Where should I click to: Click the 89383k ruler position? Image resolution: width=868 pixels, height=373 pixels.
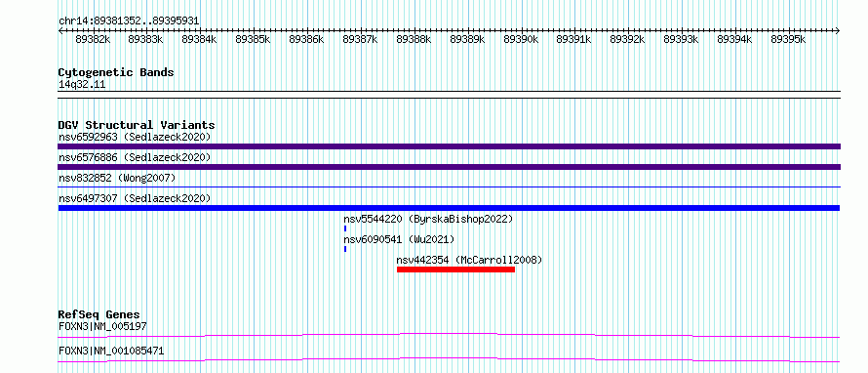[145, 39]
